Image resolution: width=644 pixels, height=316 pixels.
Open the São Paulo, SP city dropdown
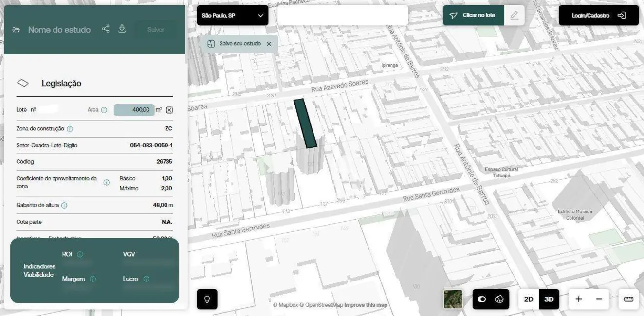pos(233,16)
